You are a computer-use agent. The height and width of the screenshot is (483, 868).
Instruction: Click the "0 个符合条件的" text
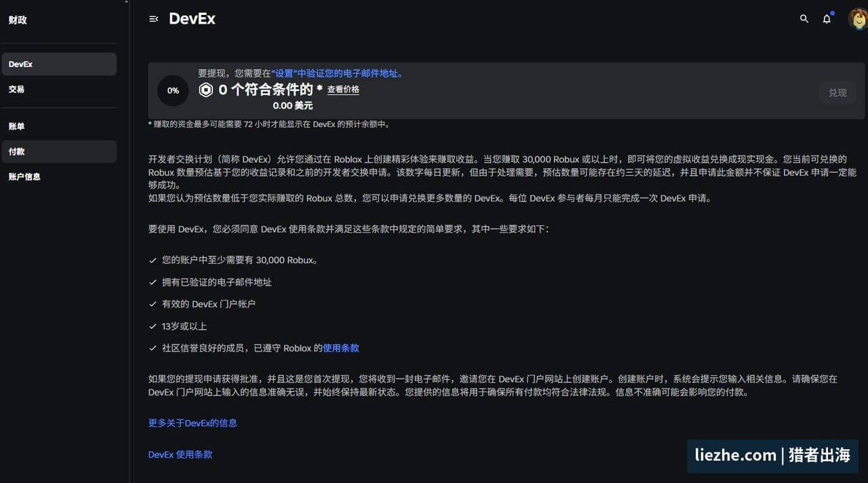click(x=266, y=90)
